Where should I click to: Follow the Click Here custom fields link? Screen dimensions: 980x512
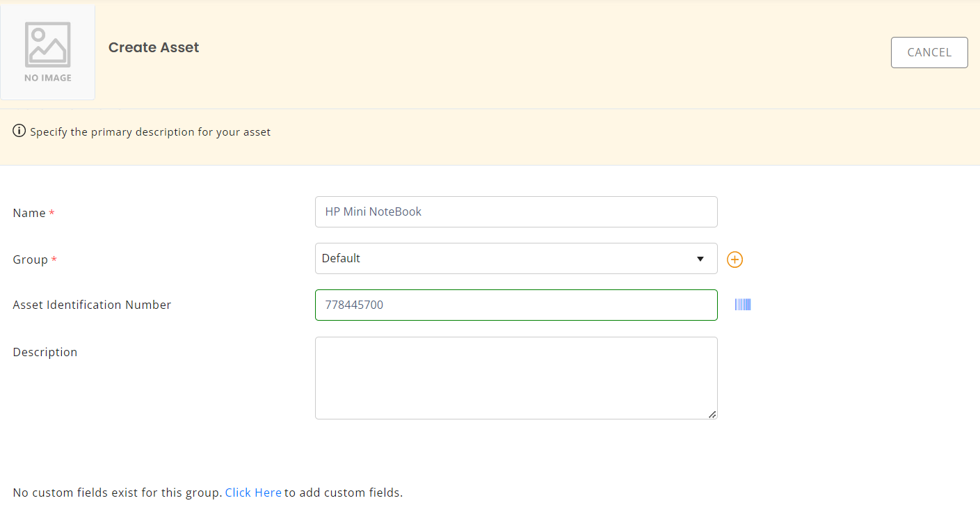(253, 493)
